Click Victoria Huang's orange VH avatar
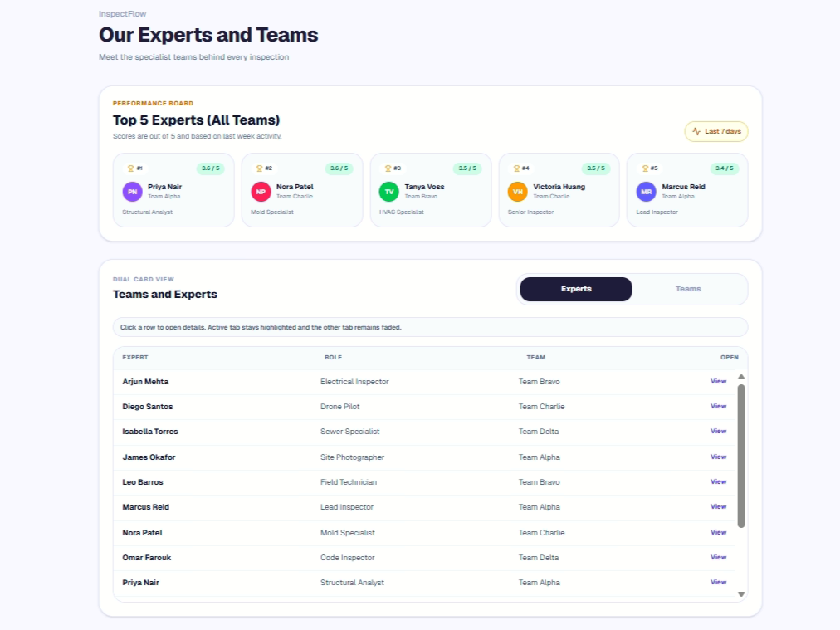840x630 pixels. pyautogui.click(x=517, y=191)
